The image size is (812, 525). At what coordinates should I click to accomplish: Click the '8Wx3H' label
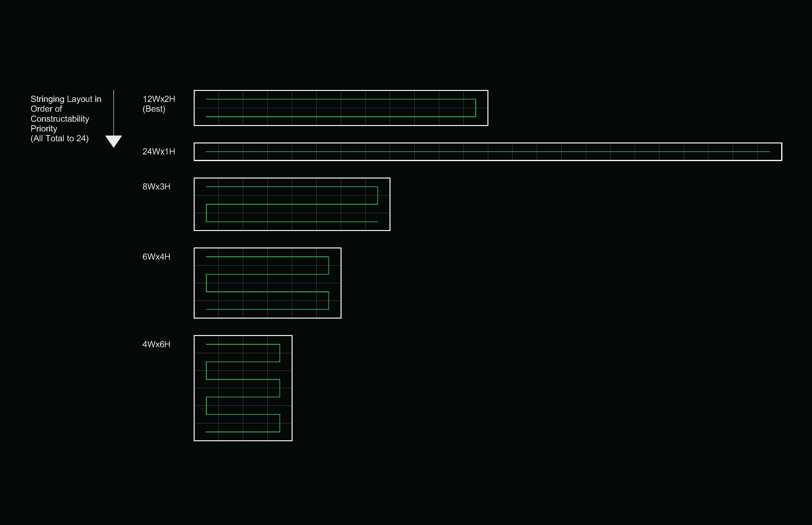(x=156, y=186)
